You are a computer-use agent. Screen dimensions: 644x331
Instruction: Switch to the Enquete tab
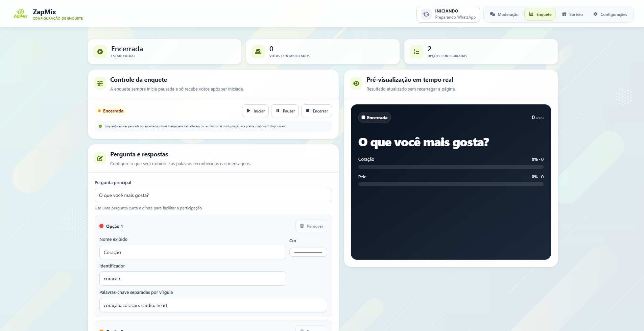tap(540, 14)
